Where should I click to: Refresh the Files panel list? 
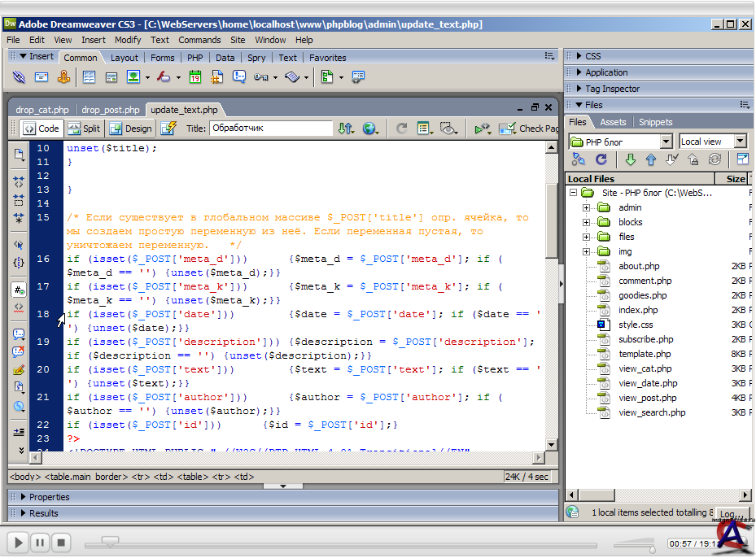tap(601, 160)
